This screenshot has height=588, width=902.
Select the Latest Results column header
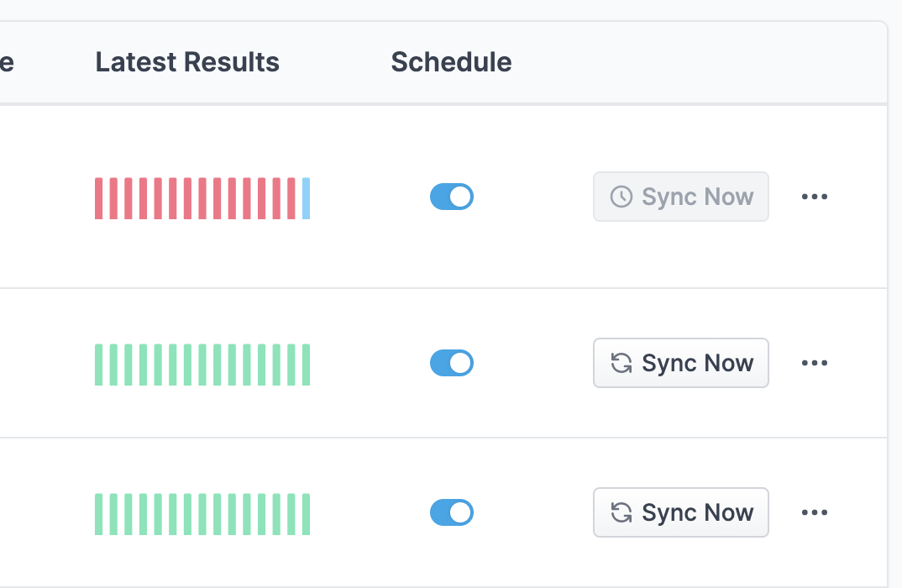click(x=187, y=61)
